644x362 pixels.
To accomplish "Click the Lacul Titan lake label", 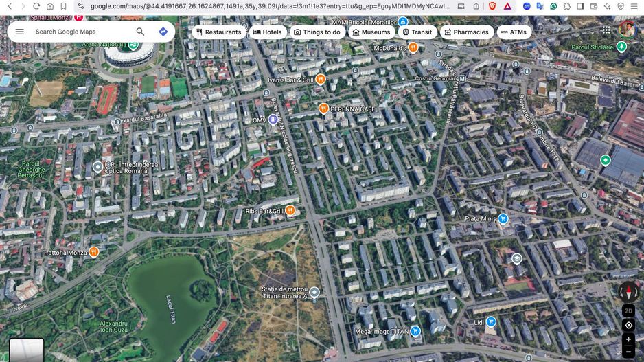I will (171, 309).
